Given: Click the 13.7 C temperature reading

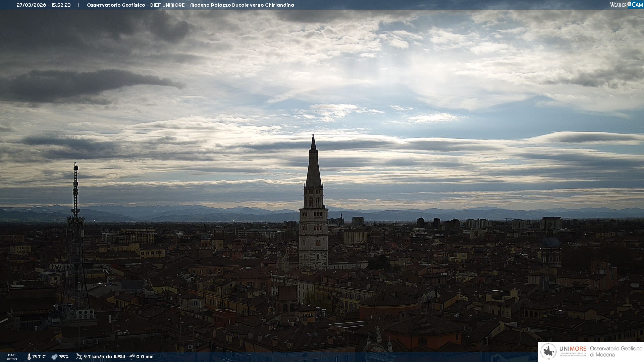Looking at the screenshot, I should click(x=39, y=357).
